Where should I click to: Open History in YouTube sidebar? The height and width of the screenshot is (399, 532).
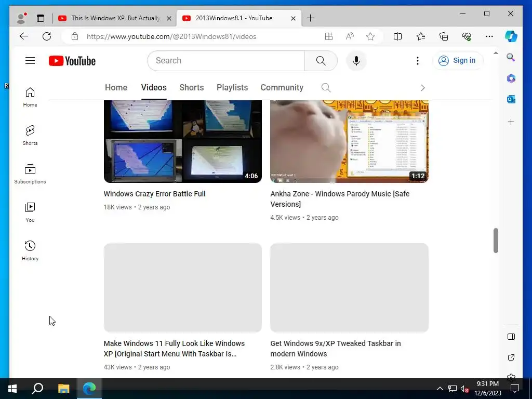pyautogui.click(x=30, y=251)
